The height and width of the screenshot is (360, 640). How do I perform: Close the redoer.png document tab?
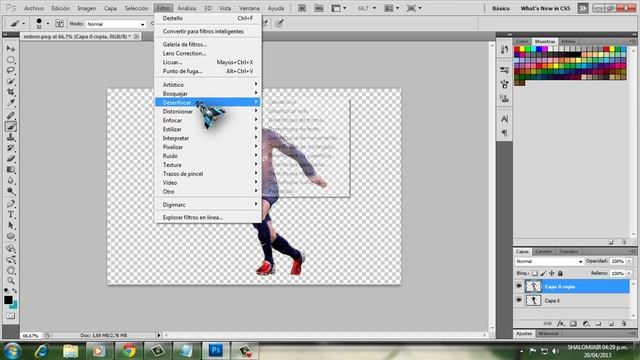point(136,36)
